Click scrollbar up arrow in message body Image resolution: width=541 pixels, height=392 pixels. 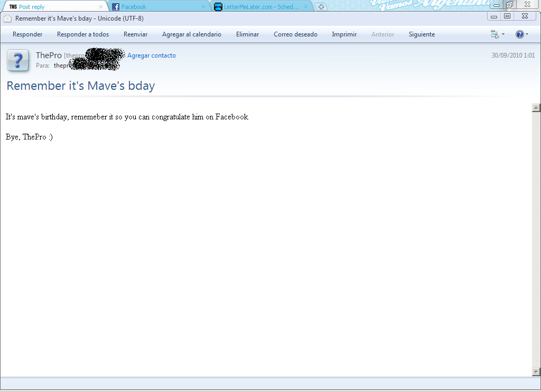tap(536, 108)
